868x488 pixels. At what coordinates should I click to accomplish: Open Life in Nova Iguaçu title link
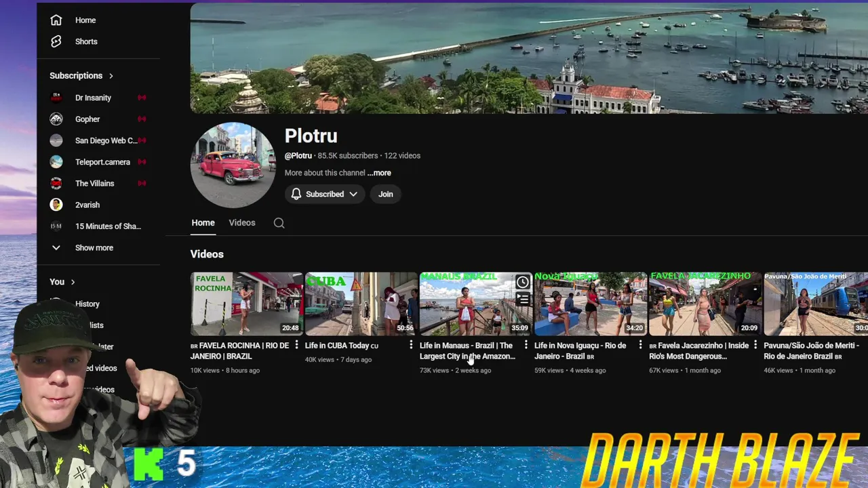pos(580,351)
